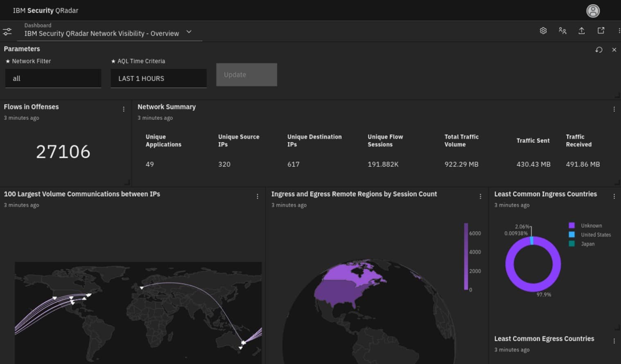
Task: Click the Update button
Action: click(x=246, y=74)
